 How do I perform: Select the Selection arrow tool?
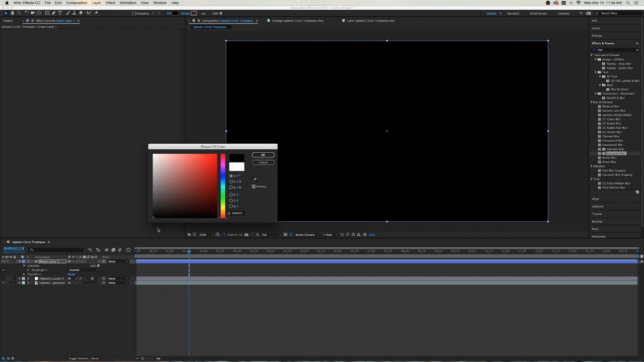[6, 13]
